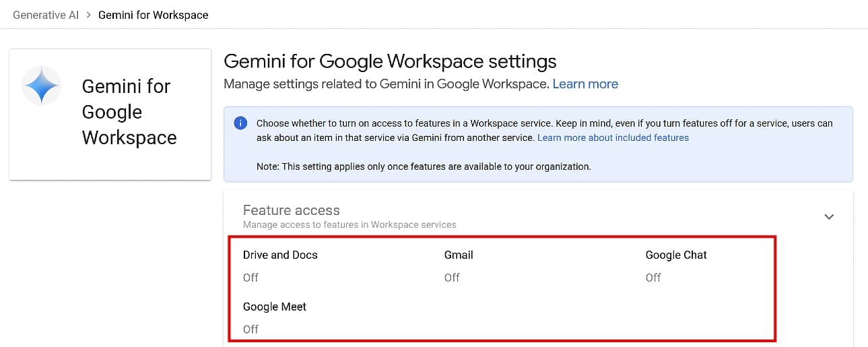Click the Off status under Gmail
Image resolution: width=868 pixels, height=347 pixels.
452,278
